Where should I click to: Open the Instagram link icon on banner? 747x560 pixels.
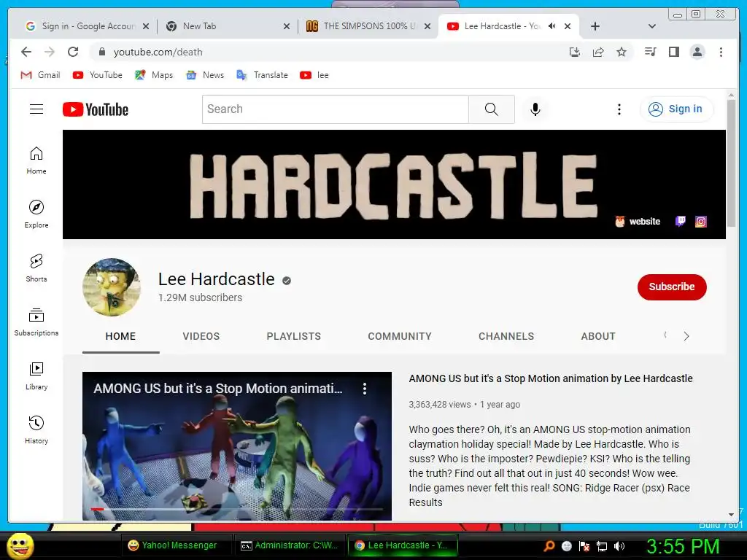[x=701, y=222]
